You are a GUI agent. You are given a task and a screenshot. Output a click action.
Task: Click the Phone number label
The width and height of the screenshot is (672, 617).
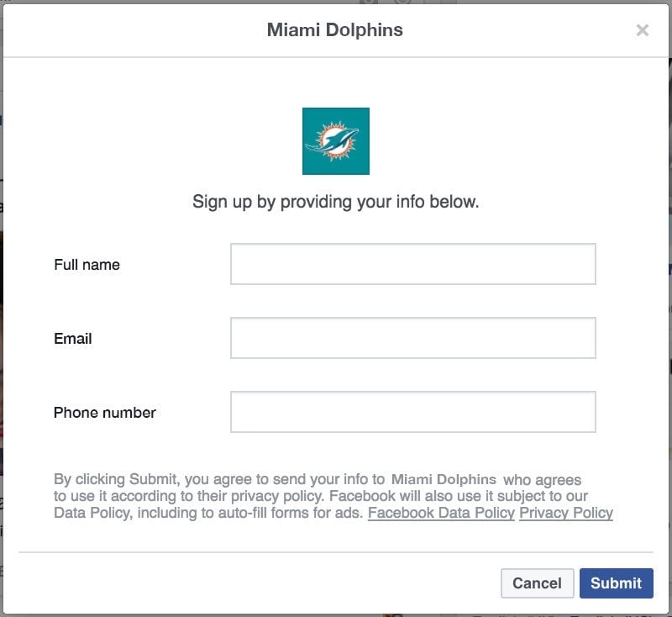coord(104,413)
